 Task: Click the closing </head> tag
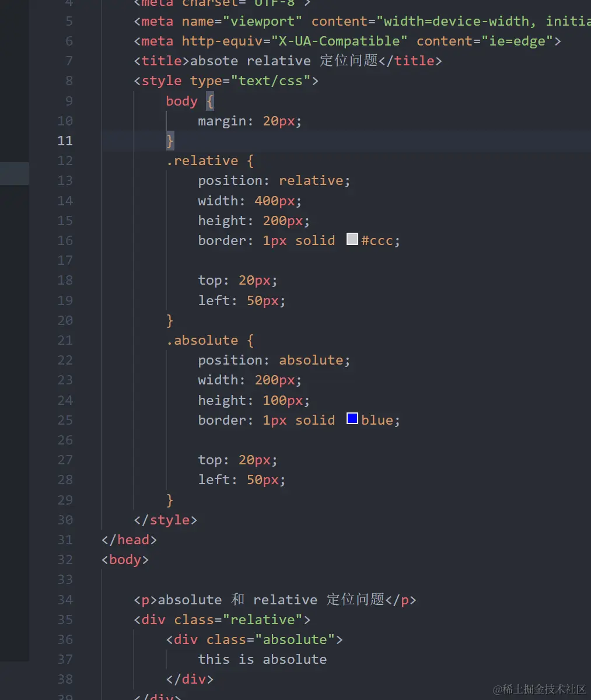(x=129, y=540)
